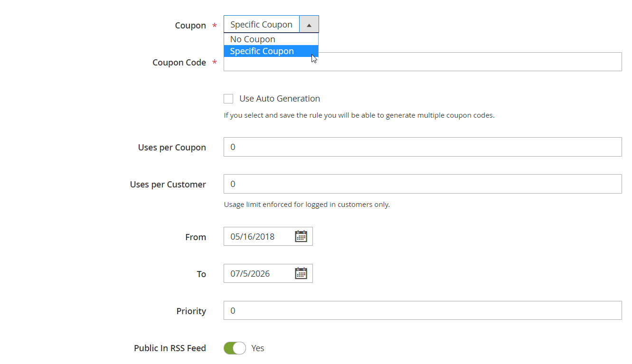Image resolution: width=632 pixels, height=364 pixels.
Task: Click the Coupon dropdown arrow button
Action: (309, 25)
